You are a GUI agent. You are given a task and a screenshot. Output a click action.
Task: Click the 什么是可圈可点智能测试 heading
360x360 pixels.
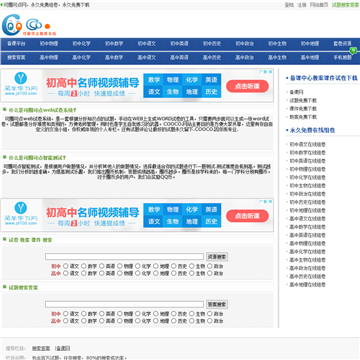pos(37,158)
